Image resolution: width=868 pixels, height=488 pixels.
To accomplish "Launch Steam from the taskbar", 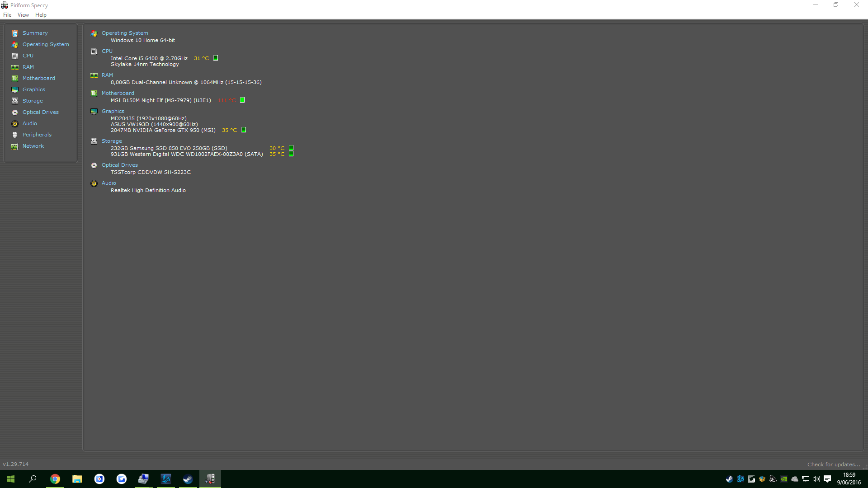I will click(188, 479).
